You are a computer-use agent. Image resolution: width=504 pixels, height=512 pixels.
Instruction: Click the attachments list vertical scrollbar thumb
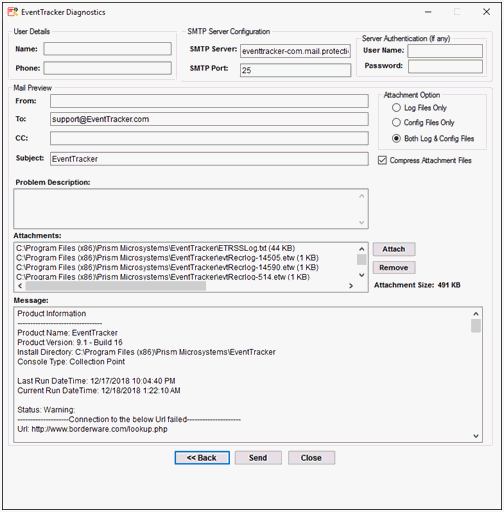pos(362,259)
